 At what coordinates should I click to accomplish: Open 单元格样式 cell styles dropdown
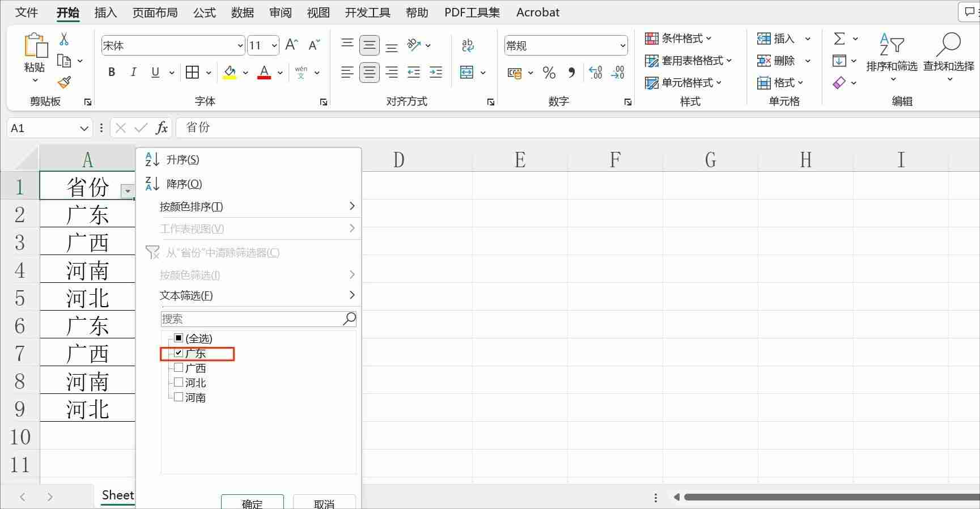683,82
